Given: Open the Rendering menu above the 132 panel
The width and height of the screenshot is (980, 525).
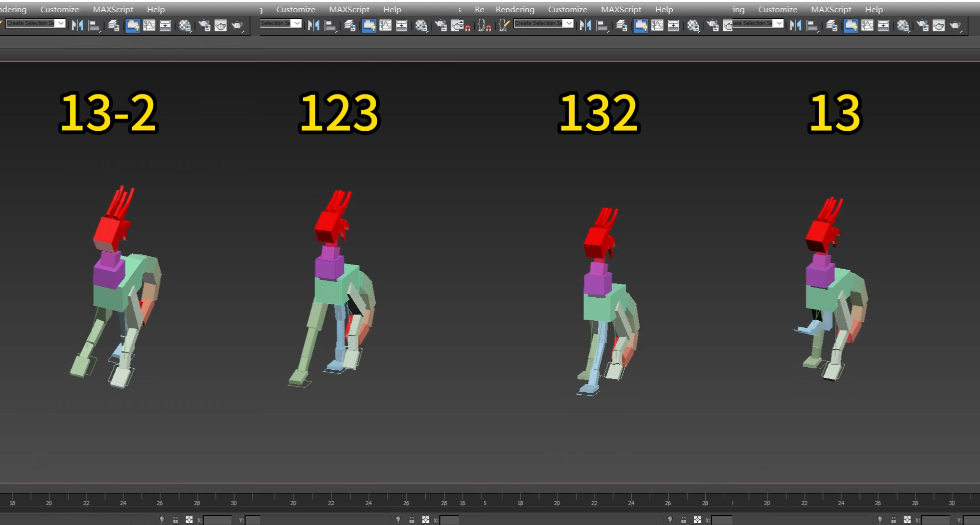Looking at the screenshot, I should click(x=514, y=9).
